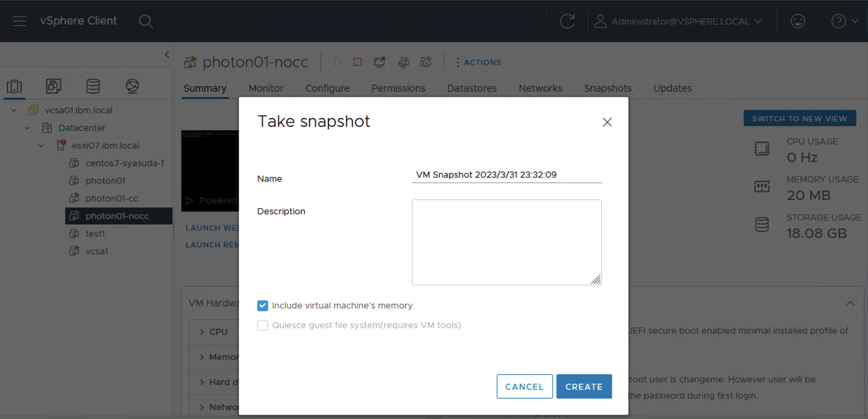The image size is (868, 419).
Task: Open the Storage inventory icon
Action: (93, 86)
